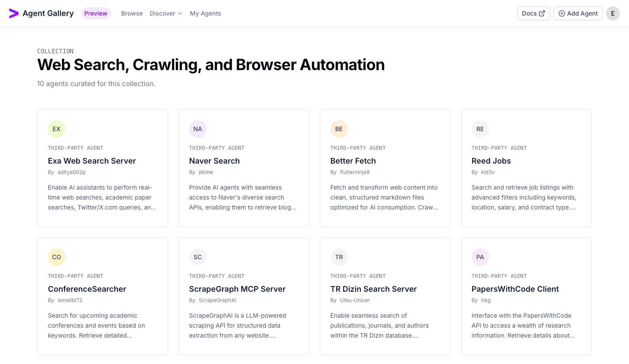Click the Agent Gallery logo icon
The image size is (629, 364).
pyautogui.click(x=13, y=13)
